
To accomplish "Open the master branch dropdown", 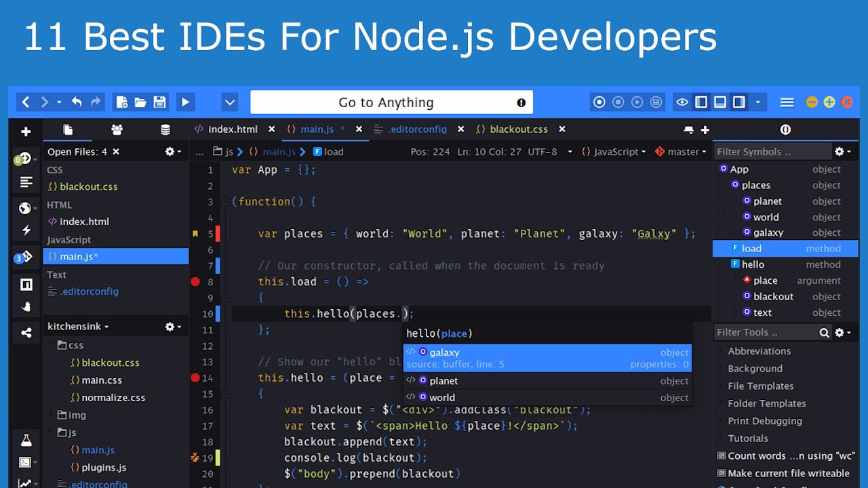I will pos(681,152).
